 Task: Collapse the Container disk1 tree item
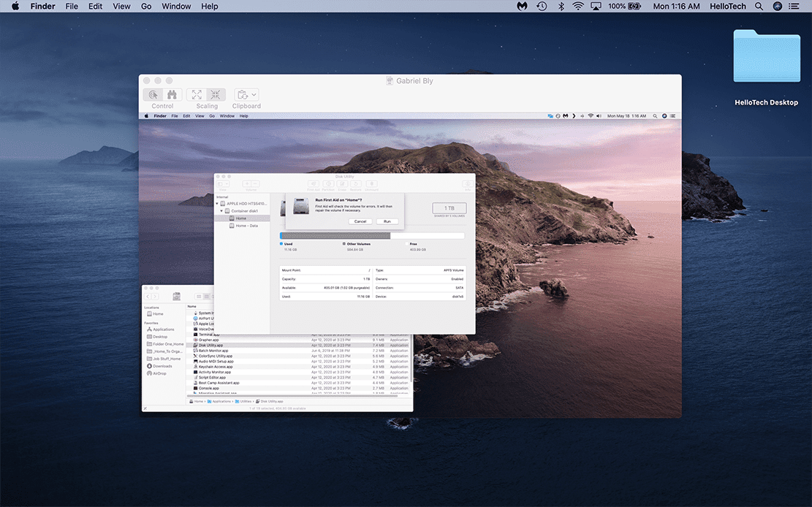pyautogui.click(x=223, y=211)
